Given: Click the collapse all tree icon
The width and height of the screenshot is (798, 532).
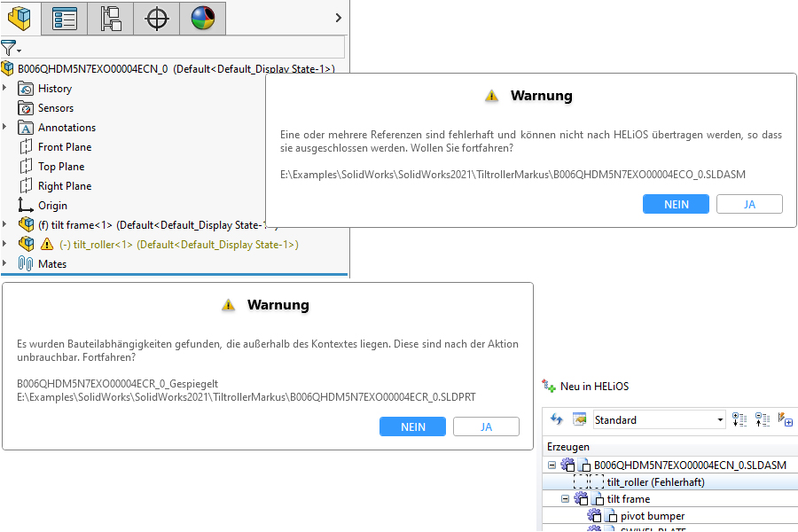Looking at the screenshot, I should pos(763,419).
